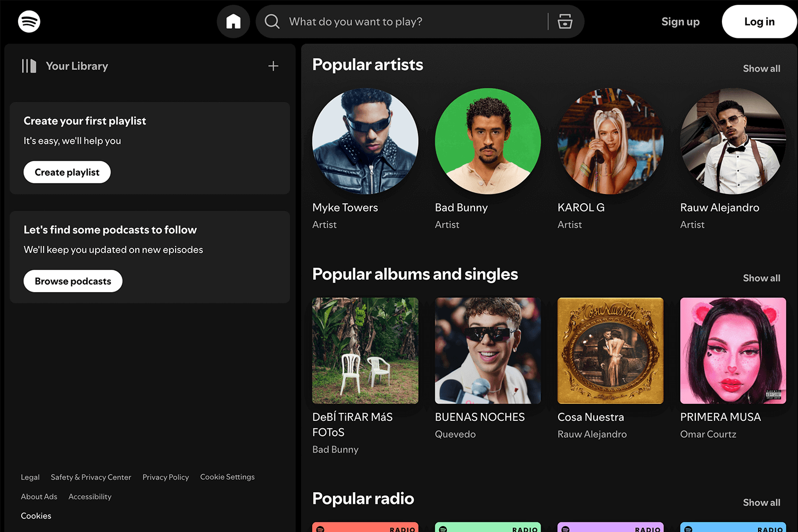Open the red radio card
This screenshot has width=798, height=532.
point(365,527)
